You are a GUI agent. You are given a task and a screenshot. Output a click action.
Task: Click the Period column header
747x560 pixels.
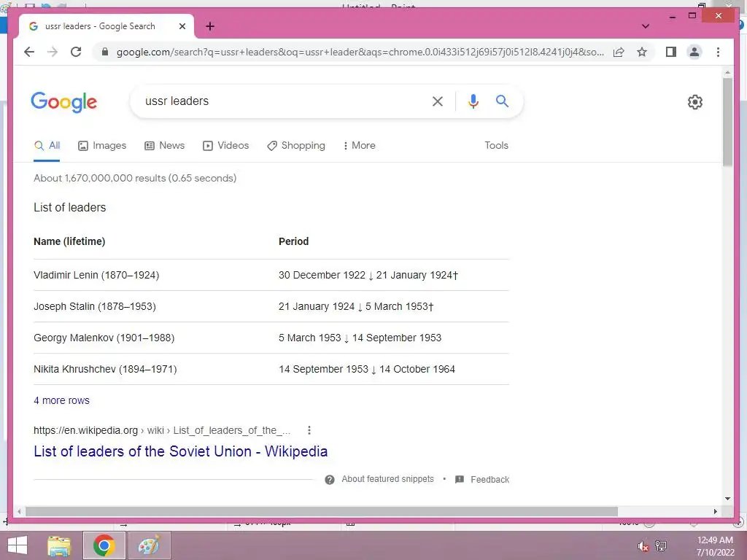tap(293, 241)
